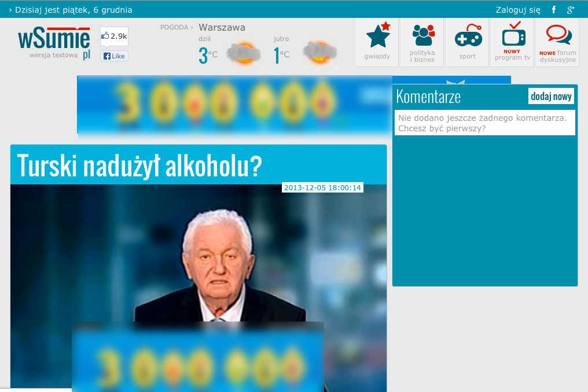588x392 pixels.
Task: Expand the POGODA weather section arrow
Action: click(x=191, y=27)
